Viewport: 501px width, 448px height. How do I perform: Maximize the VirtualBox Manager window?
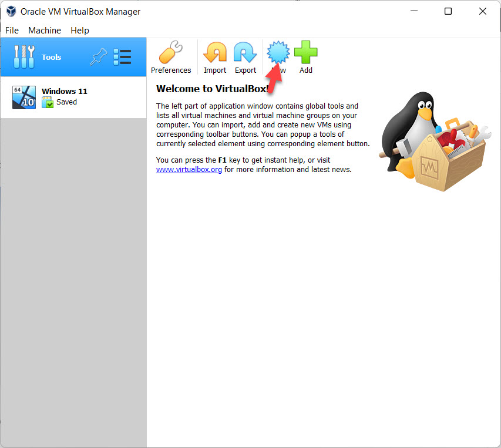click(x=448, y=11)
